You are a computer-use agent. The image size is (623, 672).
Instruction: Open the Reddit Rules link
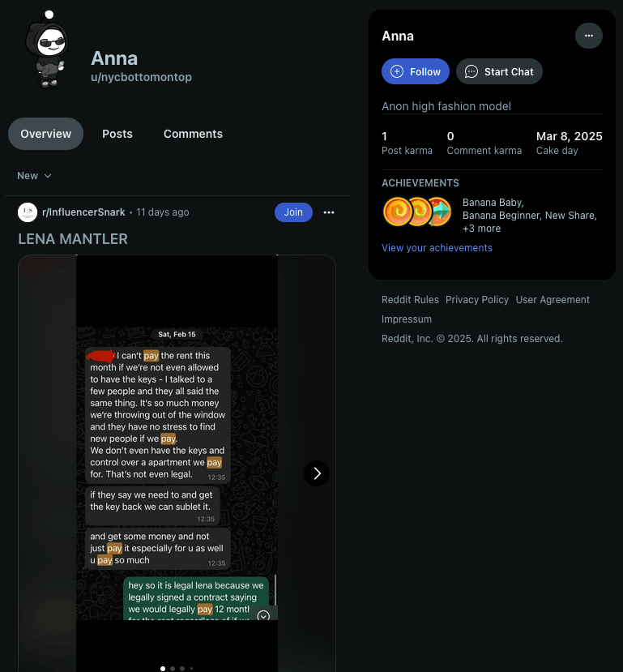410,300
